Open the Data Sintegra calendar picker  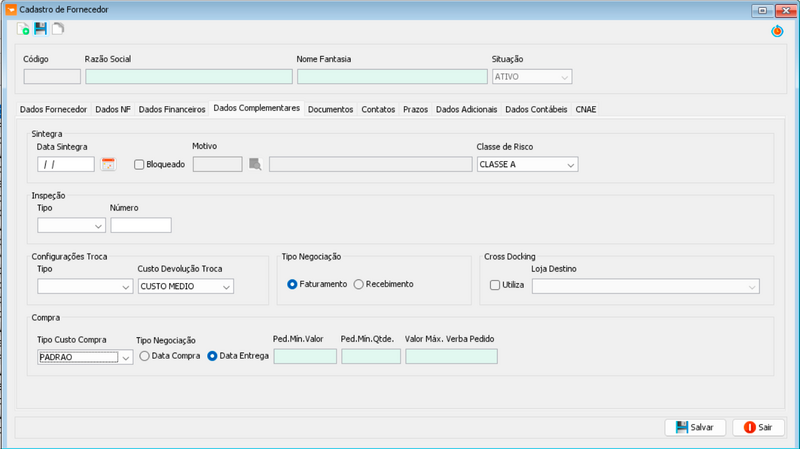108,164
